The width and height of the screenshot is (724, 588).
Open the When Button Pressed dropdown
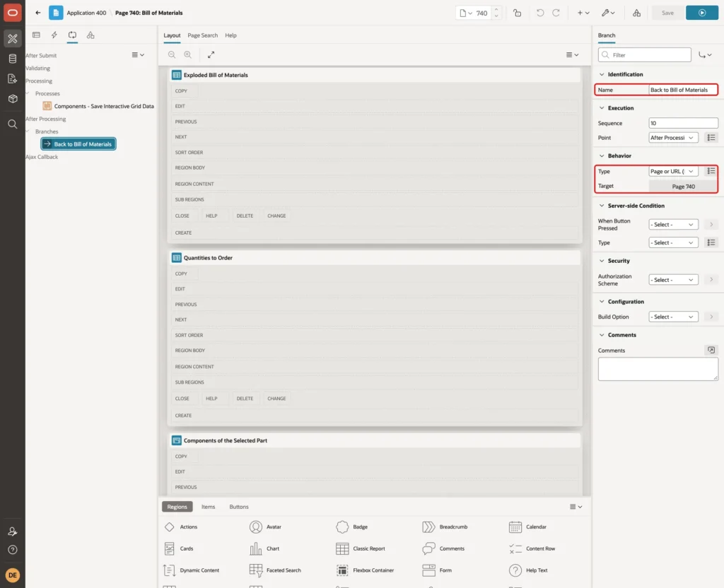click(673, 224)
